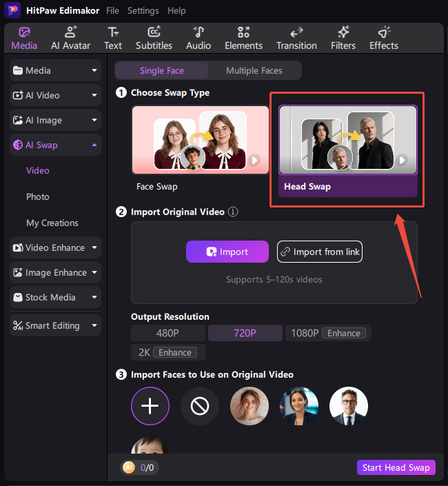Click the AI Image icon in sidebar

click(x=18, y=120)
